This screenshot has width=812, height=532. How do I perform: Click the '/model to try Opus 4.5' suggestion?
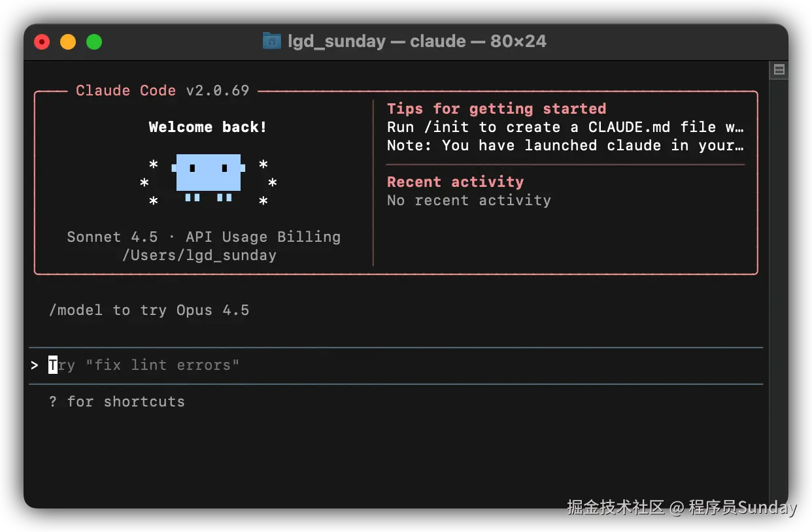149,310
